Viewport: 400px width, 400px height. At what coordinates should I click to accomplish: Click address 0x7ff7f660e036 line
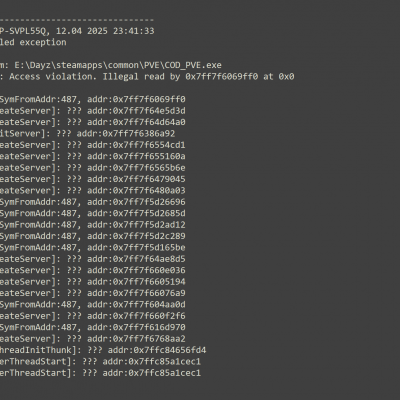tap(93, 270)
